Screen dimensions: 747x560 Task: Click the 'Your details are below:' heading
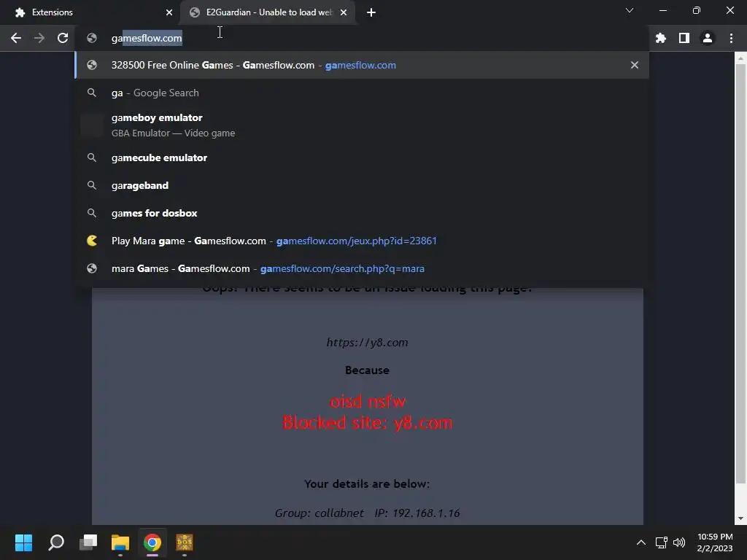pyautogui.click(x=367, y=484)
